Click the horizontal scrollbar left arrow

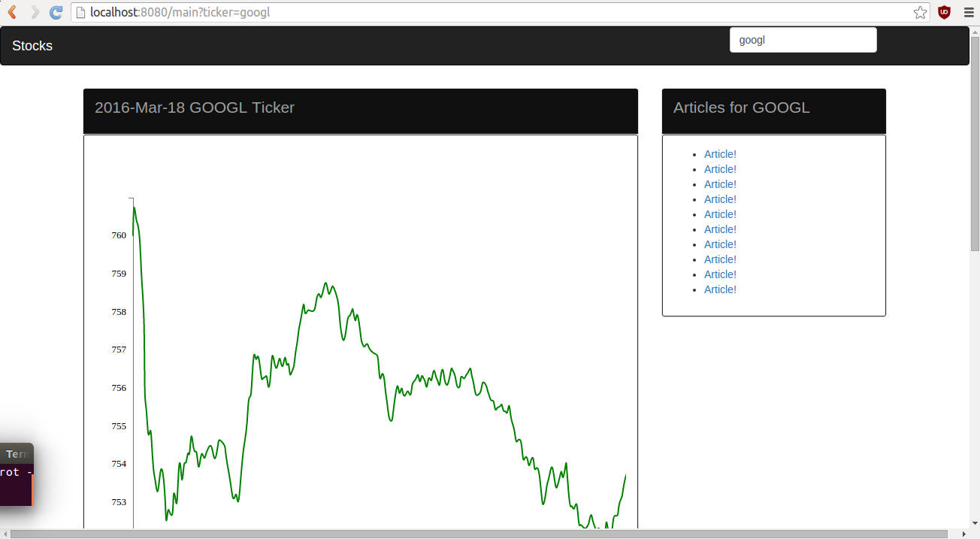coord(5,534)
